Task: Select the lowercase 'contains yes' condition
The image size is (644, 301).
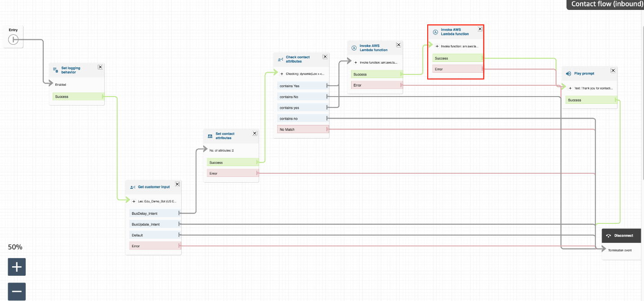Action: pos(302,108)
